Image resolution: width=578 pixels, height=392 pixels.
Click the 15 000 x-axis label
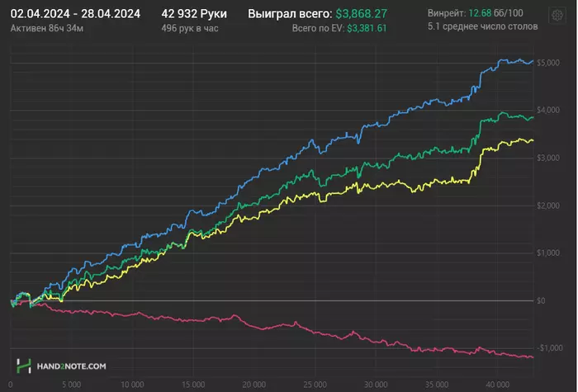[193, 385]
